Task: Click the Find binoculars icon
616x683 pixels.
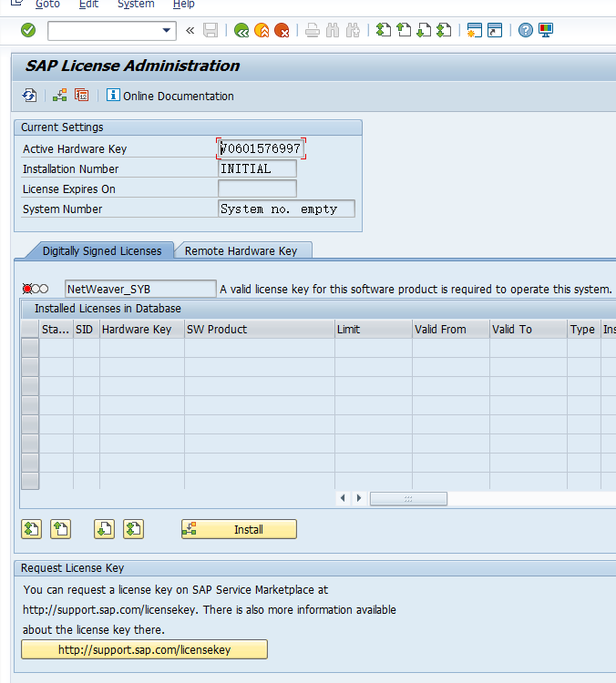Action: coord(333,30)
